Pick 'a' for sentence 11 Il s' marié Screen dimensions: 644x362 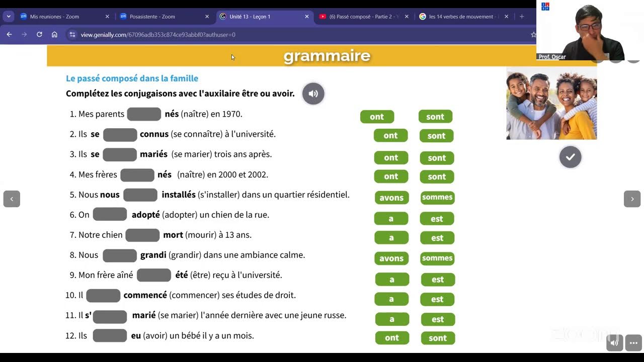pos(392,319)
